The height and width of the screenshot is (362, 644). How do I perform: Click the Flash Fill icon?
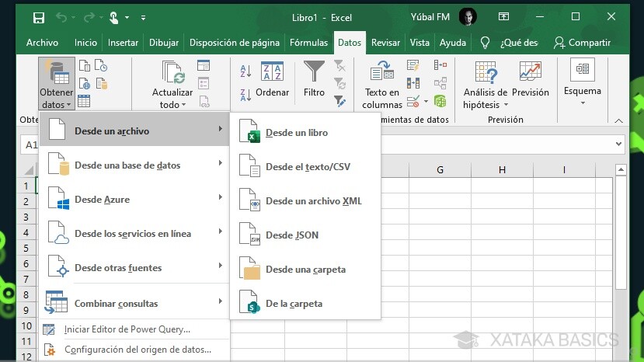(413, 65)
